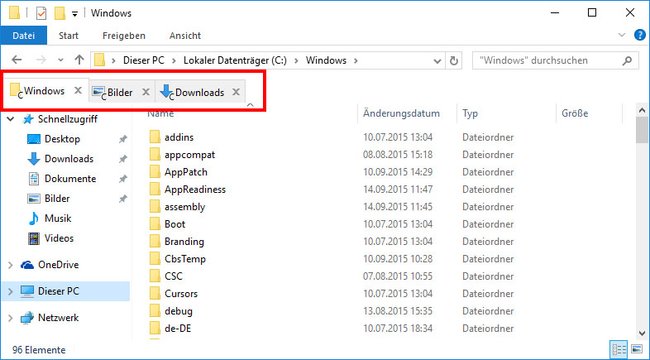Viewport: 650px width, 360px height.
Task: Click the file list scrollbar down arrow
Action: pyautogui.click(x=642, y=333)
